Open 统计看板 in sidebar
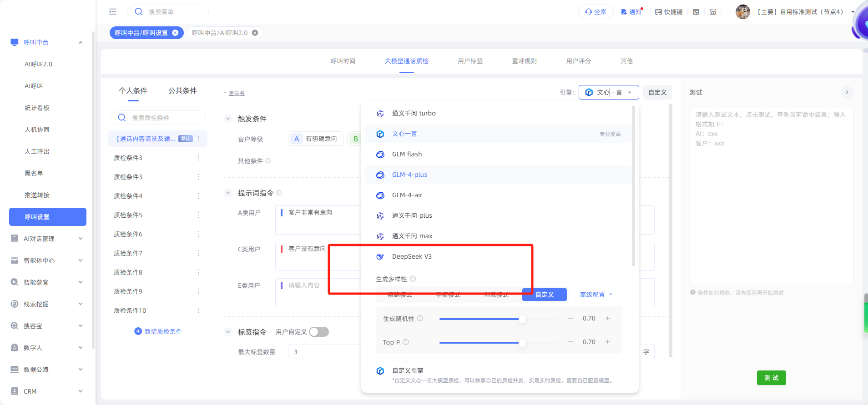The height and width of the screenshot is (405, 868). 37,108
